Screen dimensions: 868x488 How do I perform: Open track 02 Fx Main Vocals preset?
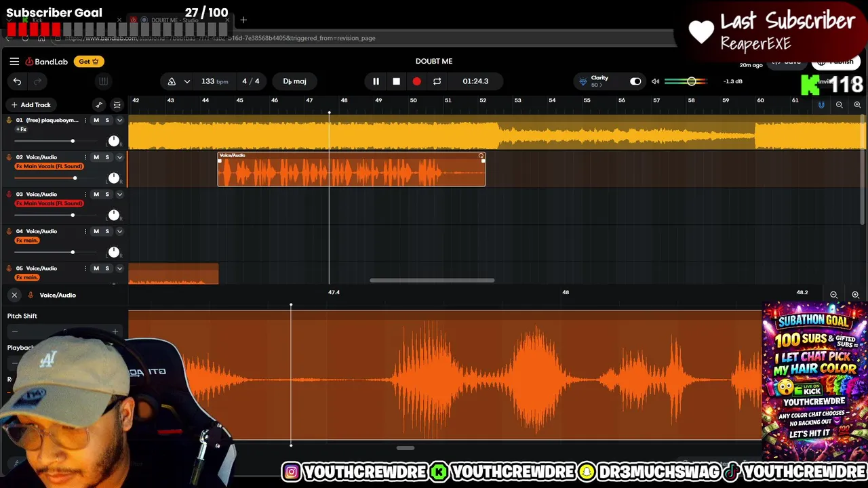click(50, 166)
